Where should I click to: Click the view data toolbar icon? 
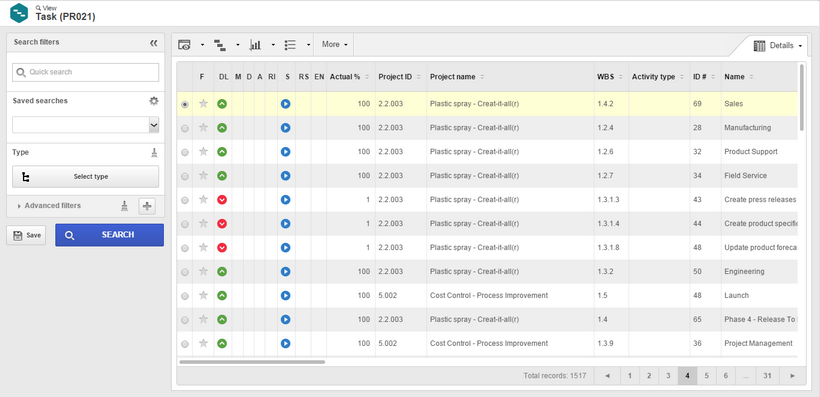click(x=184, y=45)
